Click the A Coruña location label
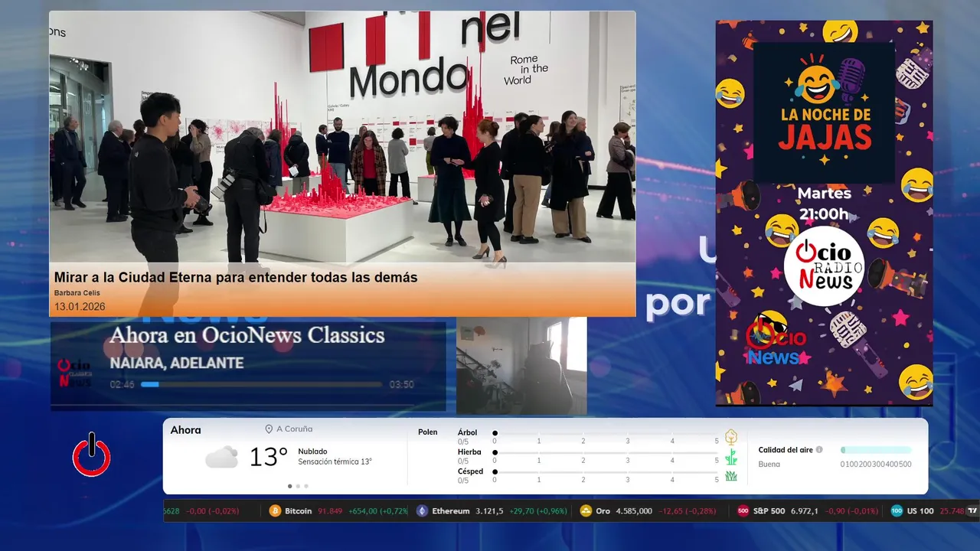The width and height of the screenshot is (980, 551). tap(295, 429)
